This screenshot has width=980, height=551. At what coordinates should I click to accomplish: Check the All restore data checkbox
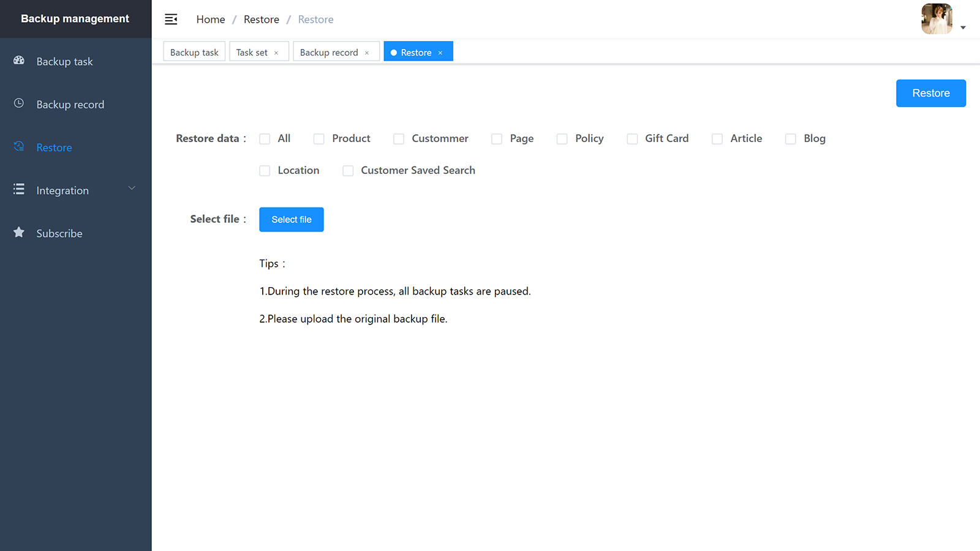(265, 139)
